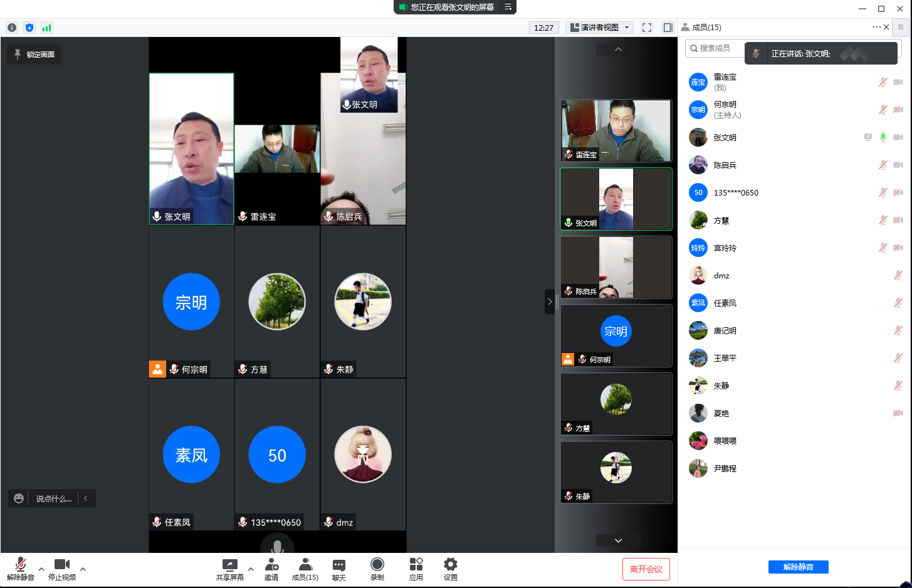Open the settings gear icon
Viewport: 912px width, 588px height.
pos(450,565)
